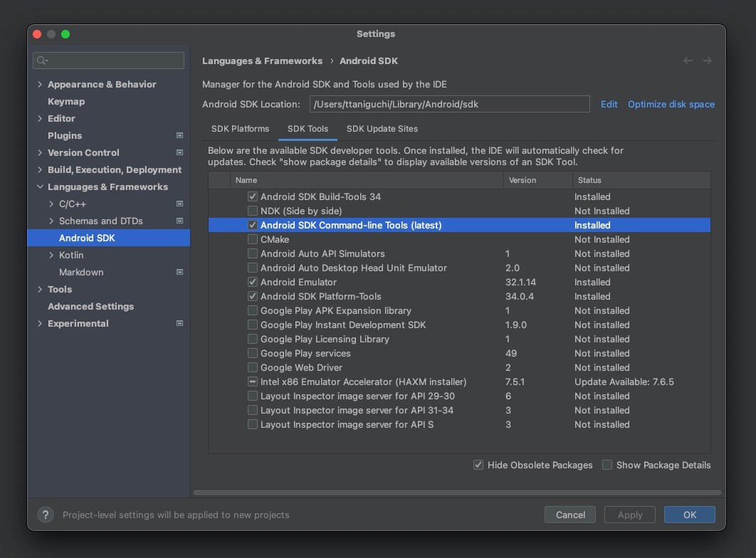Uncheck Android SDK Command-line Tools (latest)
The width and height of the screenshot is (756, 558).
click(x=252, y=225)
